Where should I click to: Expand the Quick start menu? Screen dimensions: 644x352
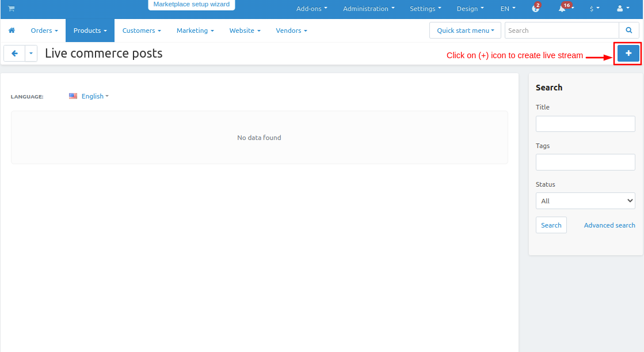coord(465,31)
